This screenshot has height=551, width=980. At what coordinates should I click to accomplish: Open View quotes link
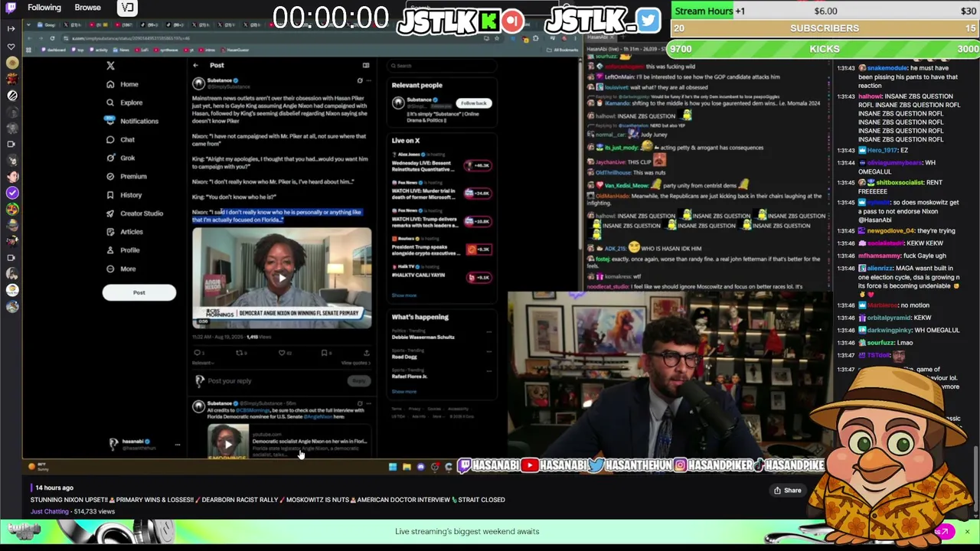pos(354,363)
